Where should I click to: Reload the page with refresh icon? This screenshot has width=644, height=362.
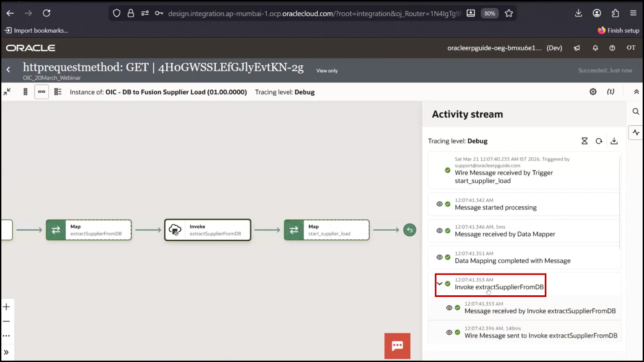(x=46, y=13)
